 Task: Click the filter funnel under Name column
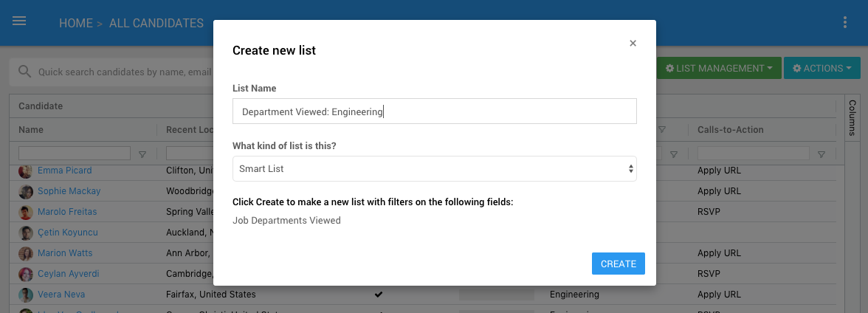point(142,154)
